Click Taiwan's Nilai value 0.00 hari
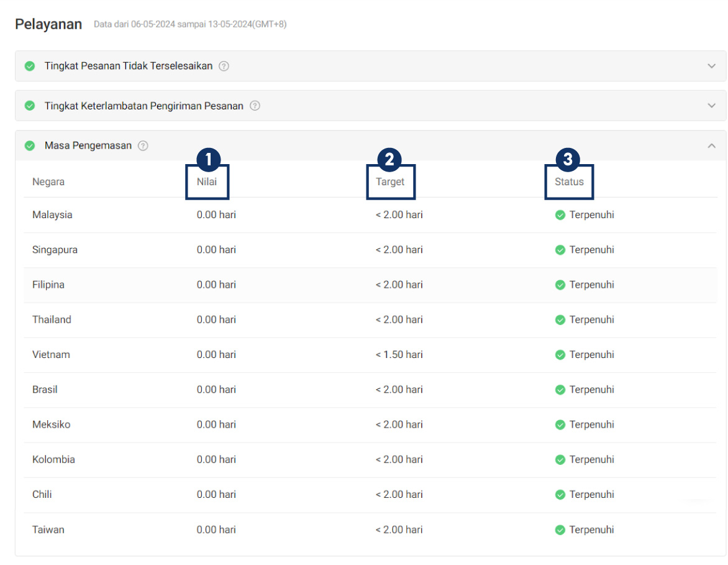This screenshot has width=728, height=565. pyautogui.click(x=216, y=530)
